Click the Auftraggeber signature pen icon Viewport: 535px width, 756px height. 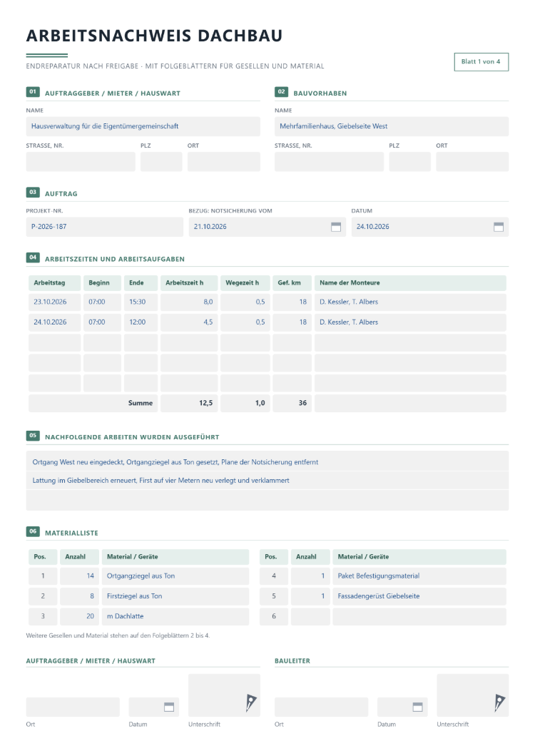point(251,703)
